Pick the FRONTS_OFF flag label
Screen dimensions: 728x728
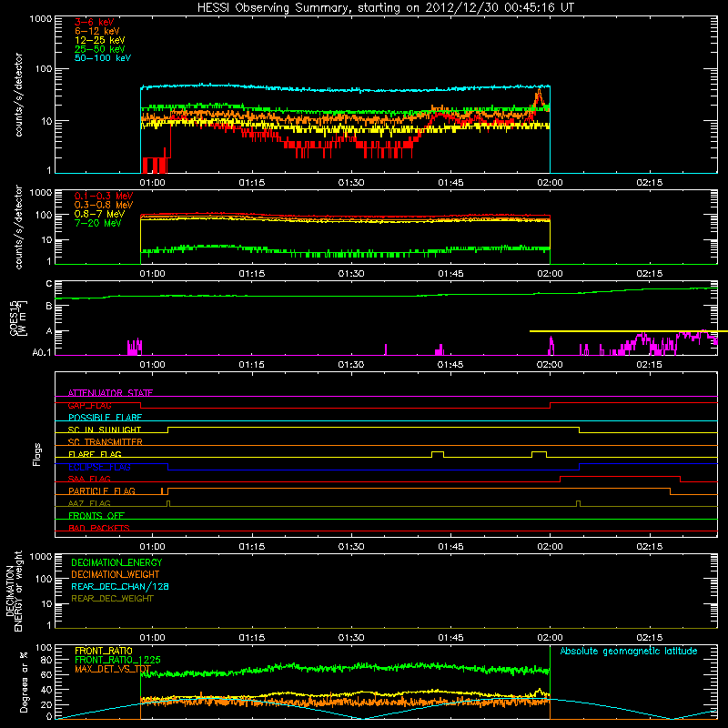[96, 515]
